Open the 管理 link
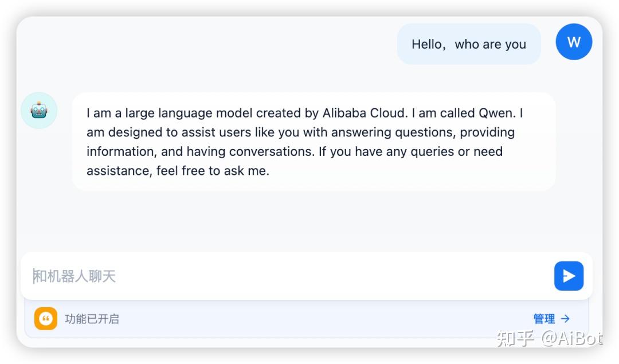 [x=544, y=319]
